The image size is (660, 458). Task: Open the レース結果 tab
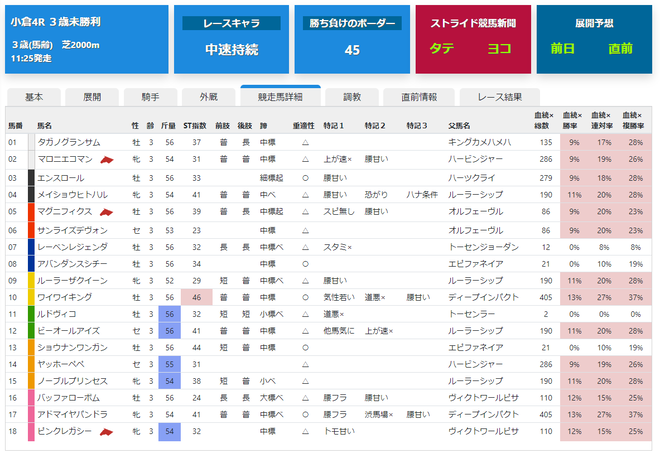coord(500,97)
